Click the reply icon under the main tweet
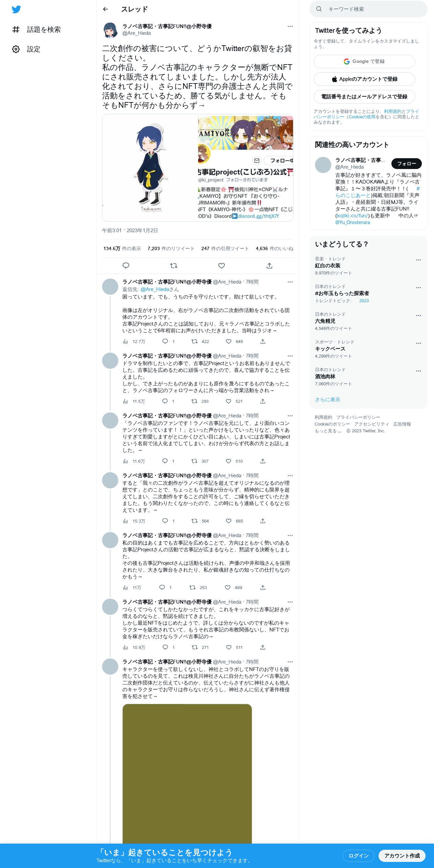The image size is (434, 868). [126, 266]
